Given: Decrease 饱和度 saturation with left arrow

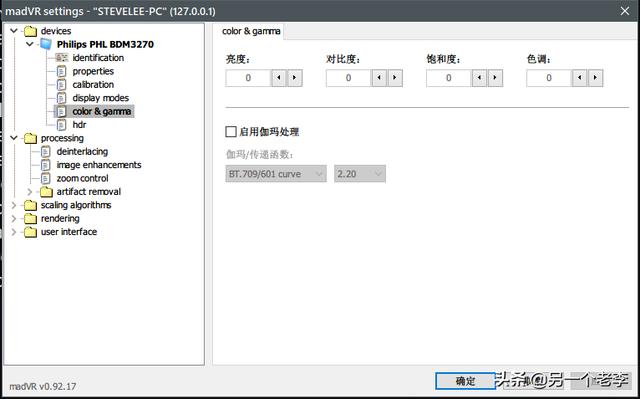Looking at the screenshot, I should [x=480, y=78].
